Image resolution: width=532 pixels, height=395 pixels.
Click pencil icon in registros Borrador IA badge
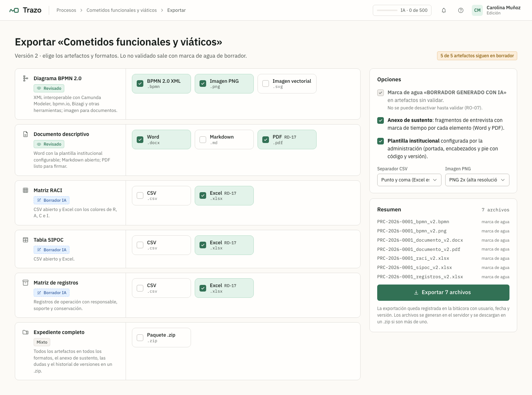(x=39, y=293)
